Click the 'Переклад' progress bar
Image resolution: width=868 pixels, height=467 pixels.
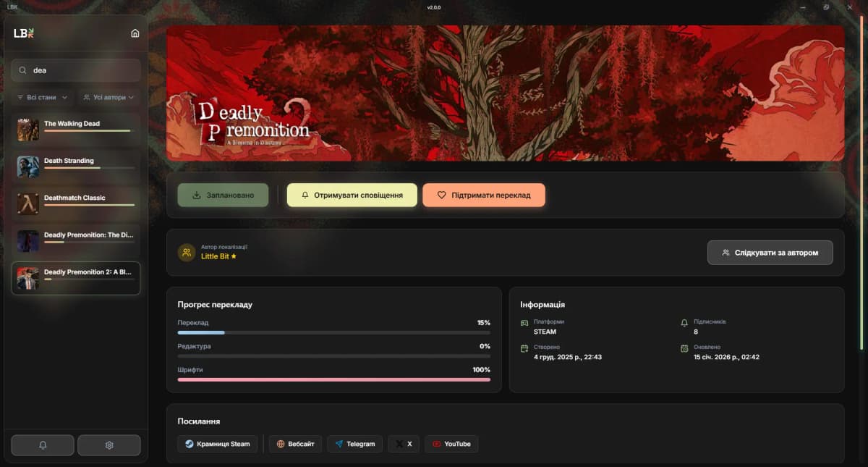(333, 332)
